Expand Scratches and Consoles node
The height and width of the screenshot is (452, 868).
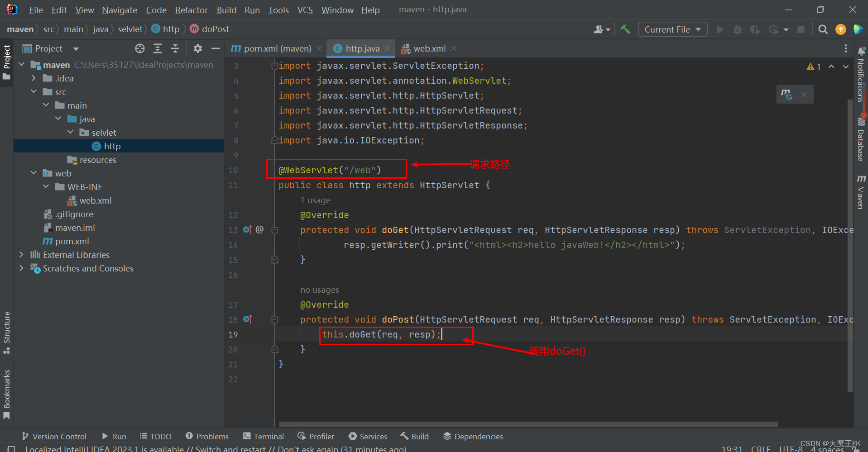click(x=21, y=268)
